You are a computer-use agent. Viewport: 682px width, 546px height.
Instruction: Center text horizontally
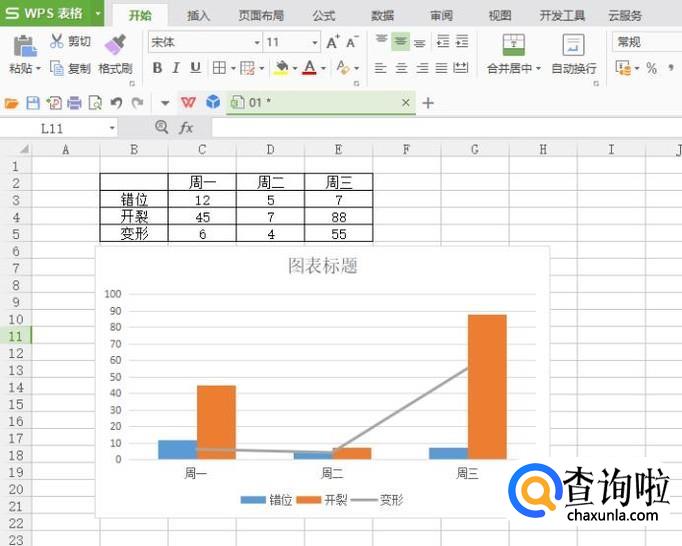coord(401,68)
